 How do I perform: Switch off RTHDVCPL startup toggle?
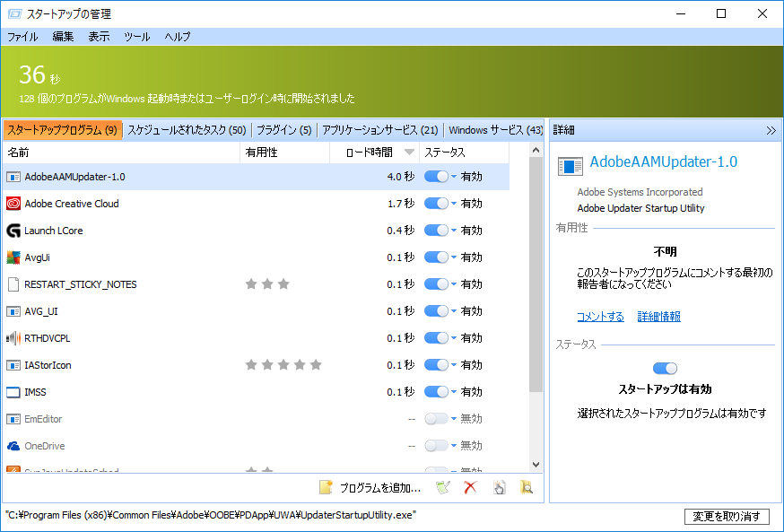437,338
